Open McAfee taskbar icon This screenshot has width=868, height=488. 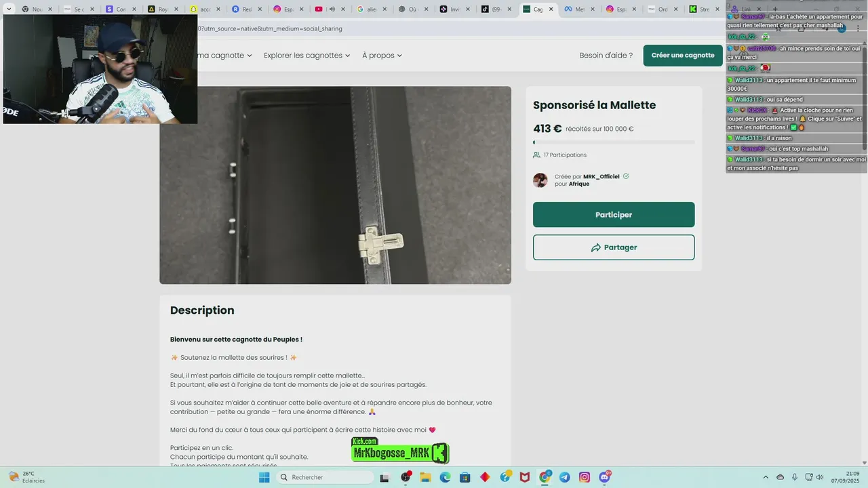tap(524, 477)
